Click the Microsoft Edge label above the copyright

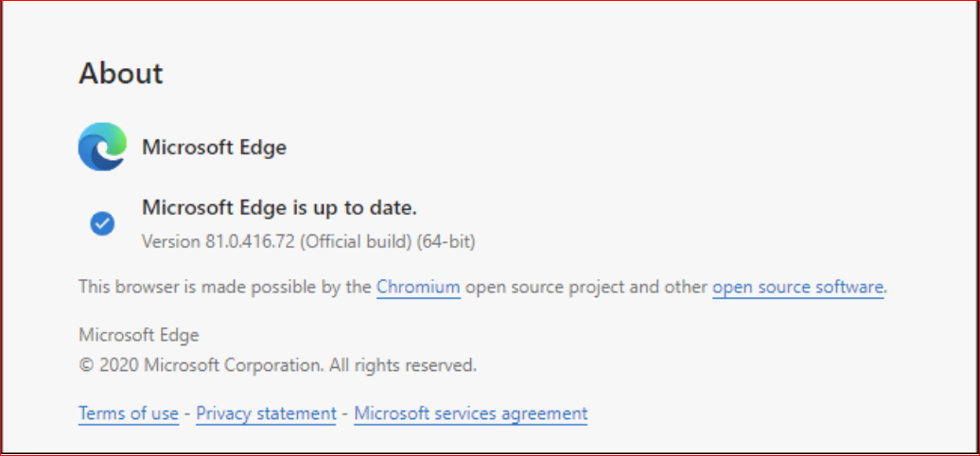(138, 335)
